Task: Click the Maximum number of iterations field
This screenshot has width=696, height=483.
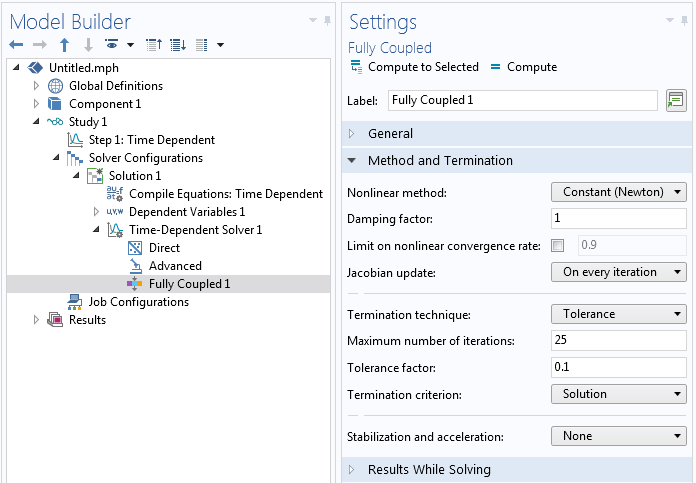Action: 618,341
